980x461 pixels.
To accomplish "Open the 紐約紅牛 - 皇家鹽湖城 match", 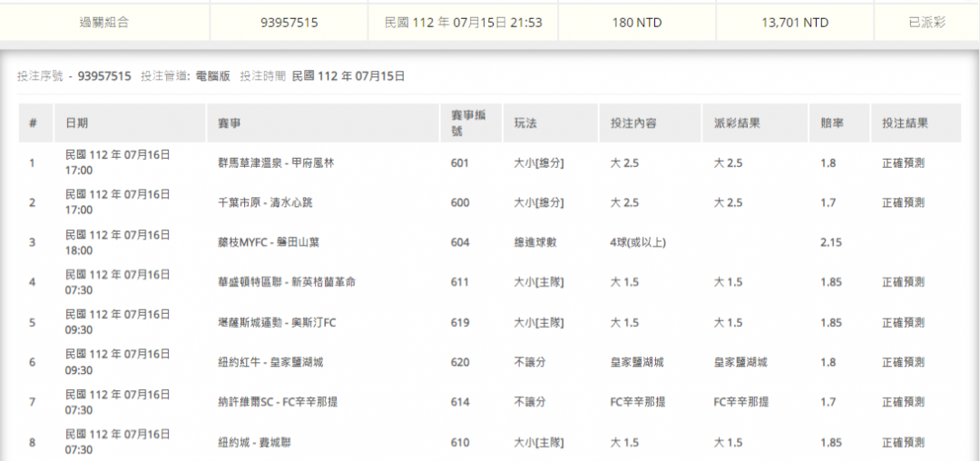I will click(270, 362).
